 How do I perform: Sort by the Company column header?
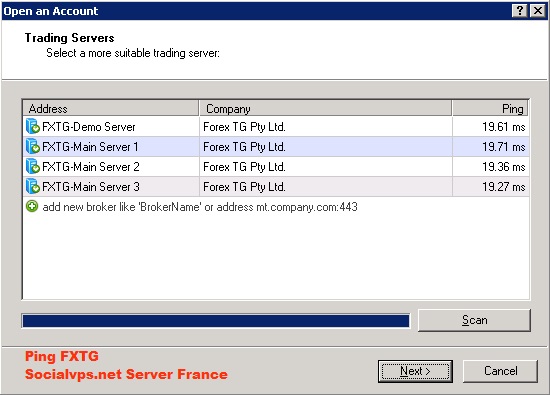click(325, 108)
